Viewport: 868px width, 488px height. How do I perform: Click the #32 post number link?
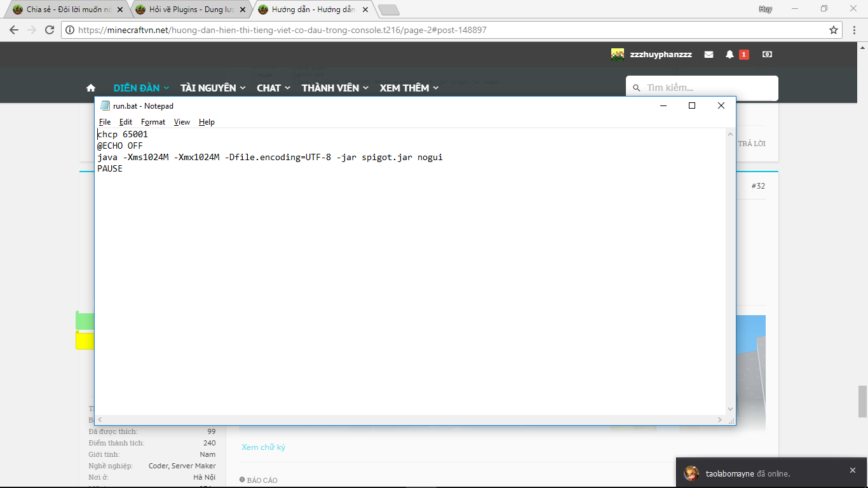pyautogui.click(x=758, y=186)
